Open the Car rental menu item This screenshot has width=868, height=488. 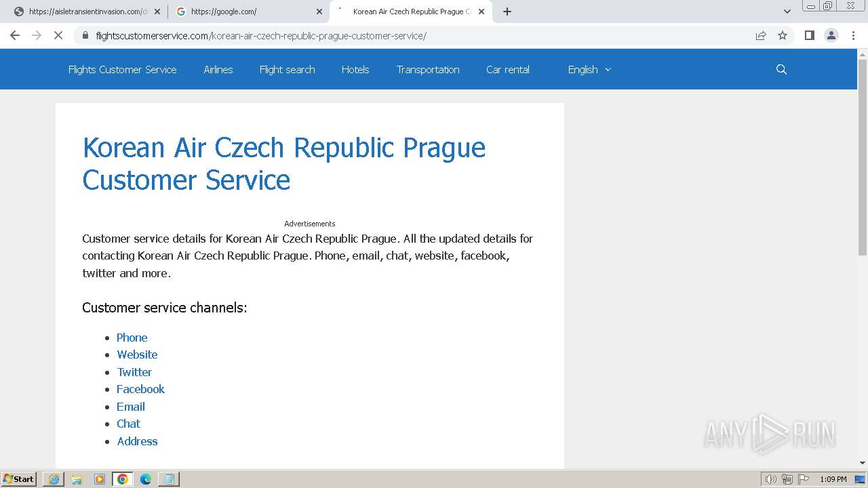[508, 69]
